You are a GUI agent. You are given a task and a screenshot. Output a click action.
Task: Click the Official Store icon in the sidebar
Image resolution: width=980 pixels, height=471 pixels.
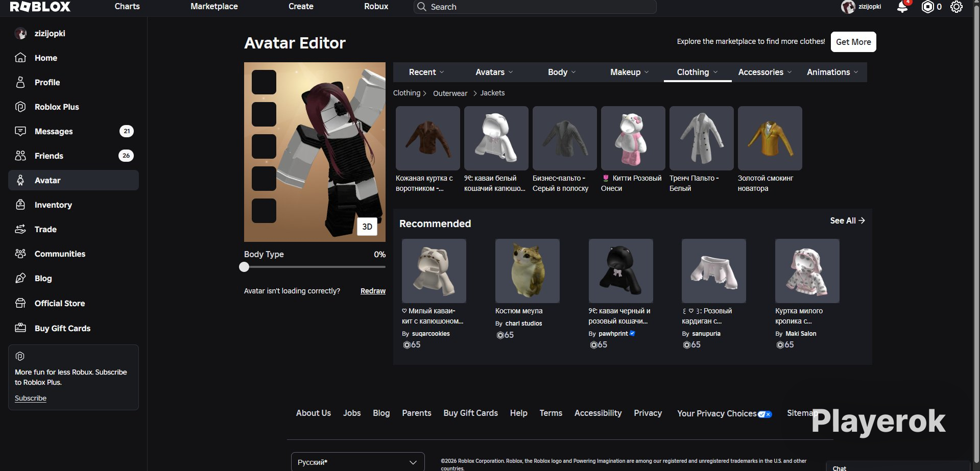[x=20, y=303]
